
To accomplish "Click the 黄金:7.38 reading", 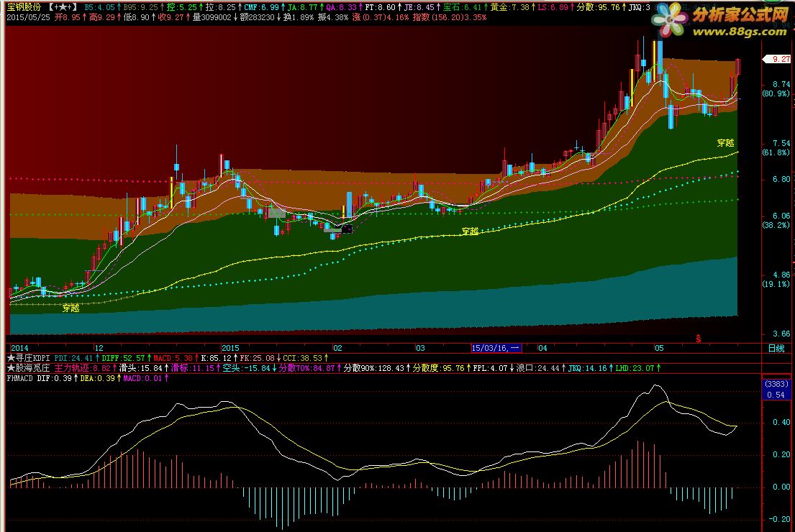I will 509,7.
